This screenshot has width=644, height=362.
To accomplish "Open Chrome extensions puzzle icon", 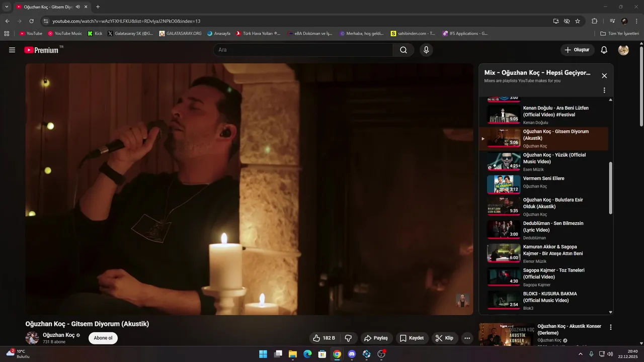I will pyautogui.click(x=594, y=21).
